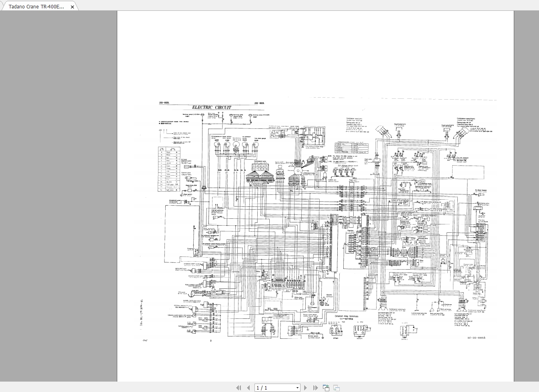The height and width of the screenshot is (392, 539).
Task: Select the previous view icon with green arrow
Action: coord(326,387)
